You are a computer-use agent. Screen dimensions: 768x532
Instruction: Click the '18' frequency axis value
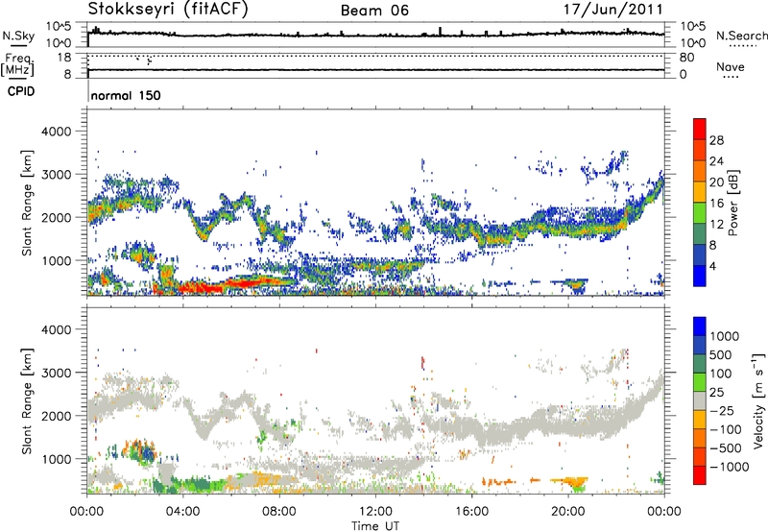(64, 58)
